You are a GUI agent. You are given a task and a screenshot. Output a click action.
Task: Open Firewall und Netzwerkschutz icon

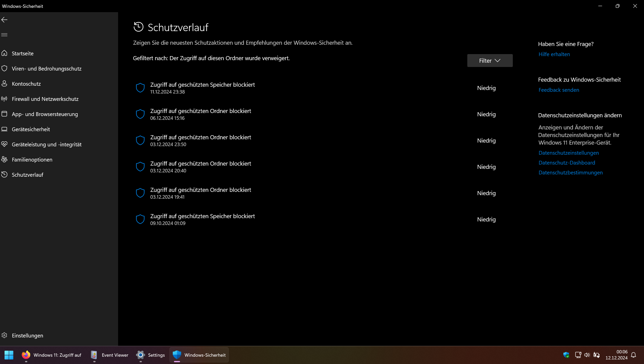[4, 99]
